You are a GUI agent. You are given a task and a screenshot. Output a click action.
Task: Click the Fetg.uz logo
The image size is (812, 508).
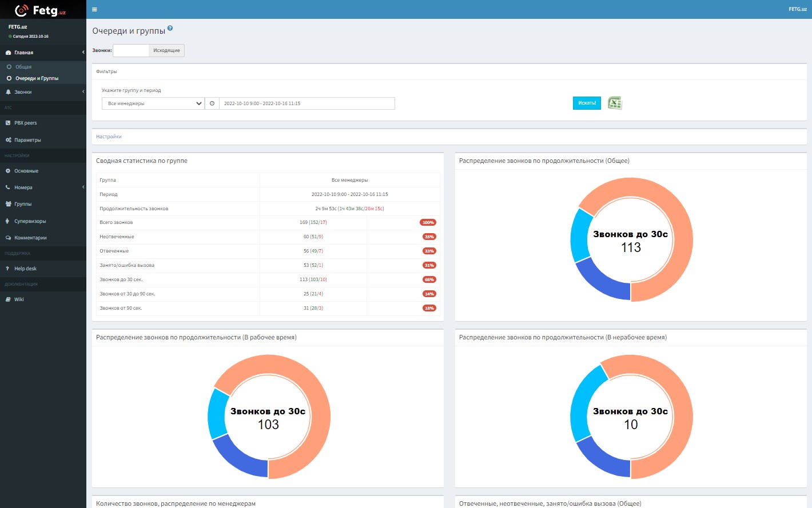click(41, 10)
